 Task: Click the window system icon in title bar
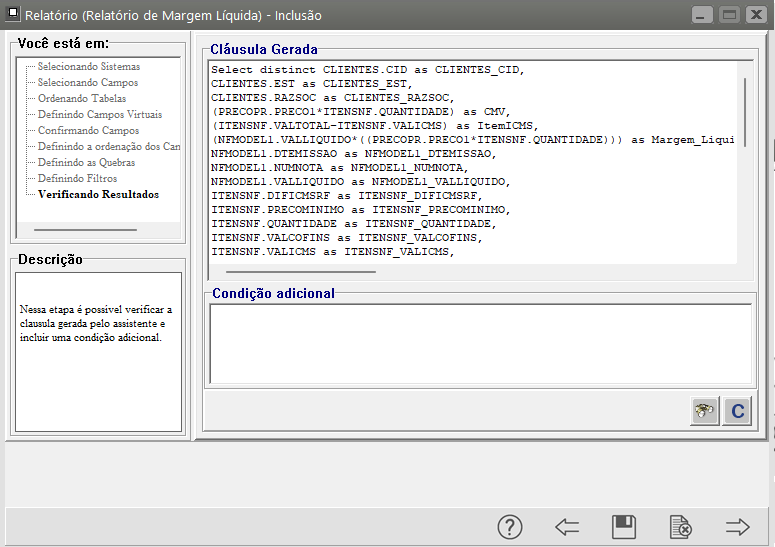click(14, 15)
